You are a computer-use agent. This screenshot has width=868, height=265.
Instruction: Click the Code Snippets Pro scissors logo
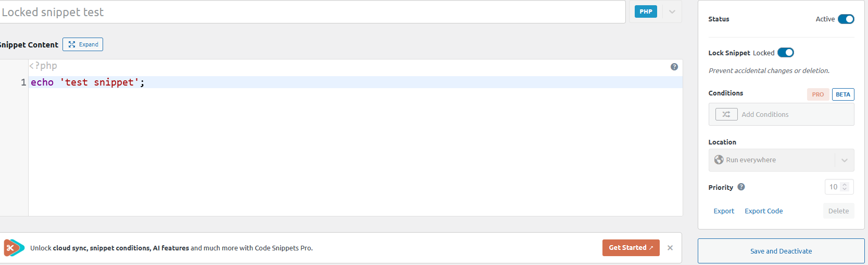(x=14, y=248)
